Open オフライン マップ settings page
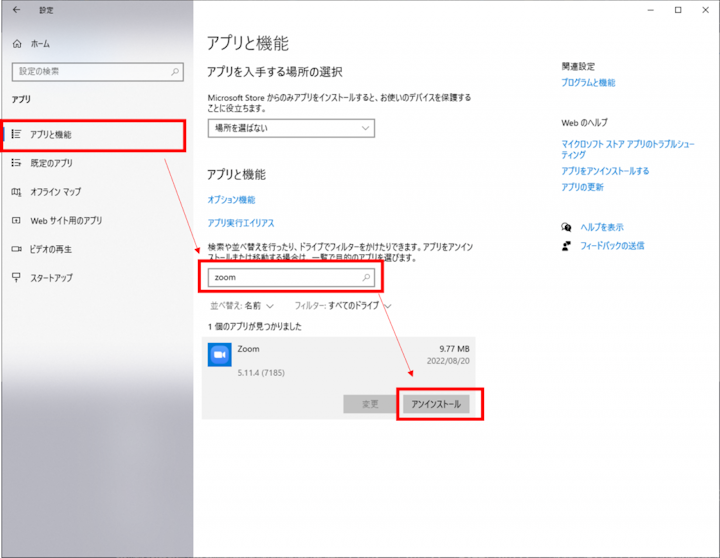720x558 pixels. click(x=55, y=192)
